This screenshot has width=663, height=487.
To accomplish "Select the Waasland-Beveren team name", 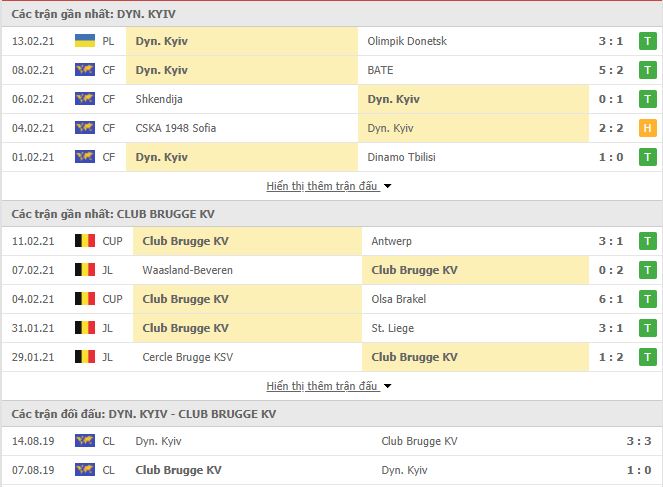I will [x=187, y=270].
